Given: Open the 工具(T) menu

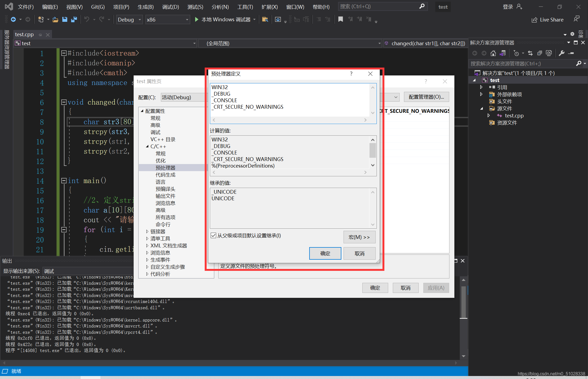Looking at the screenshot, I should click(x=245, y=7).
